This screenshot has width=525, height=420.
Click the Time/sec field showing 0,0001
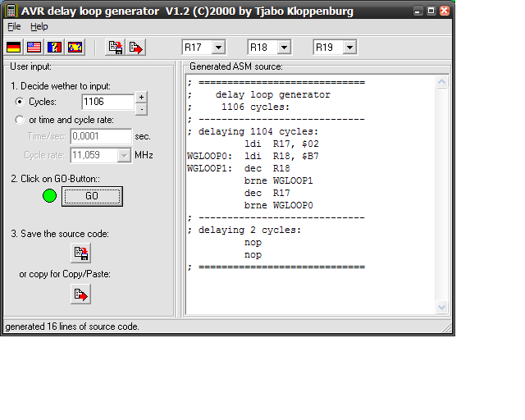pos(101,137)
